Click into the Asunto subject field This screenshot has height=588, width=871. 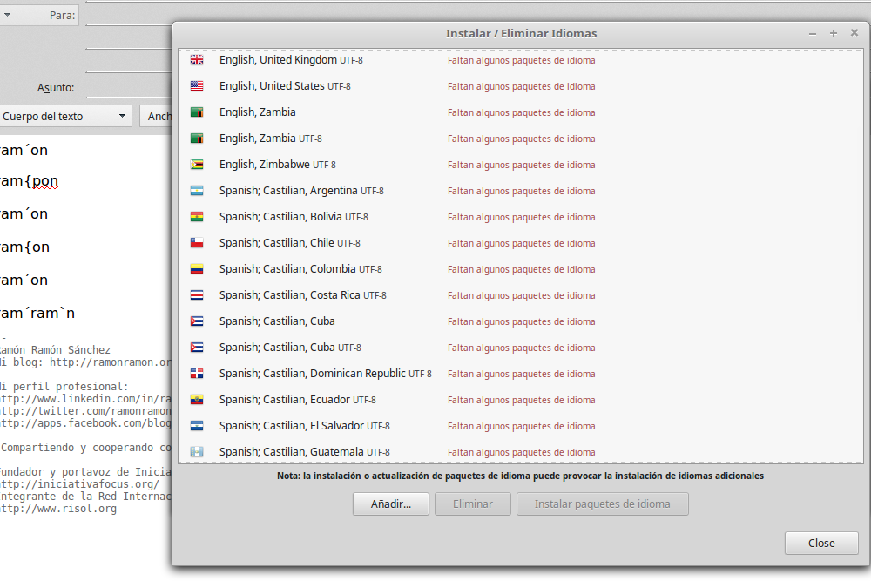(x=128, y=87)
